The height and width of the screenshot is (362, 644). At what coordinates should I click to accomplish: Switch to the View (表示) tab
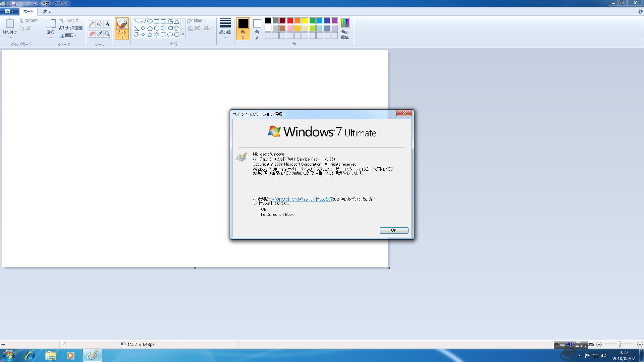tap(47, 11)
